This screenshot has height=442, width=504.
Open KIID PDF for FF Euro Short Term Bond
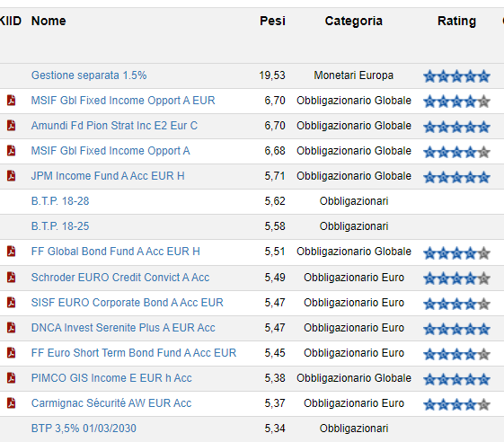tap(12, 353)
